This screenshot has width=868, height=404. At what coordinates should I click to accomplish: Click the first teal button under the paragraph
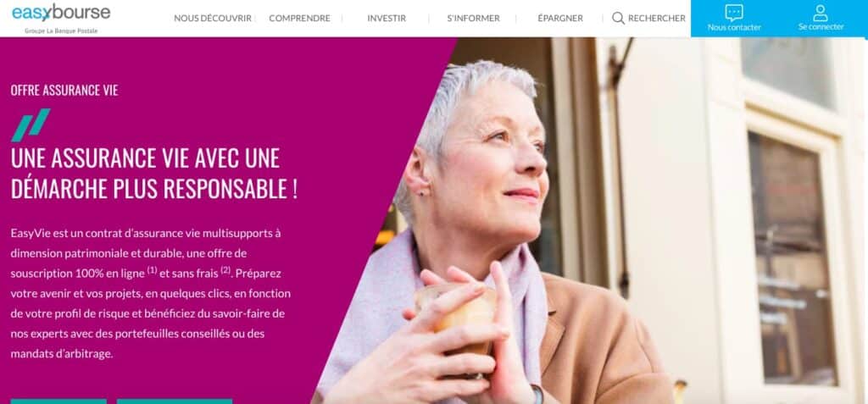pyautogui.click(x=58, y=401)
